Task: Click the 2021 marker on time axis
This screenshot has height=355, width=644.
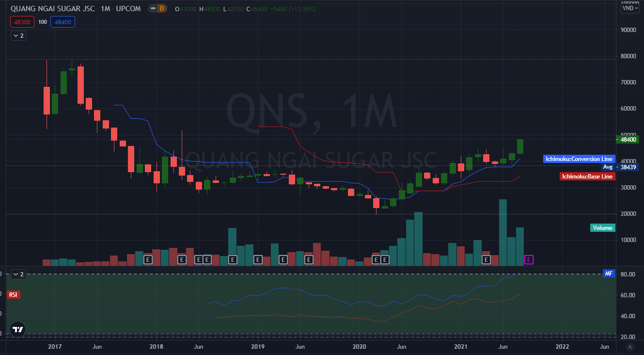Action: (460, 347)
